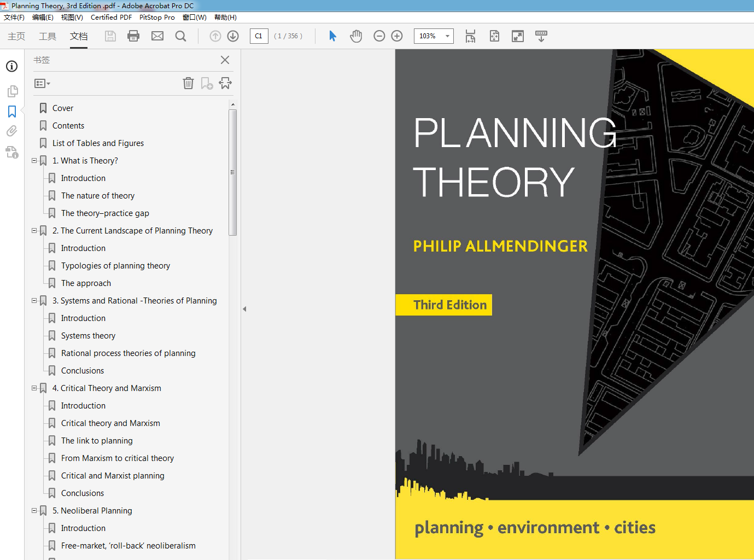
Task: Collapse '3. Systems and Rational' bookmark node
Action: coord(34,301)
